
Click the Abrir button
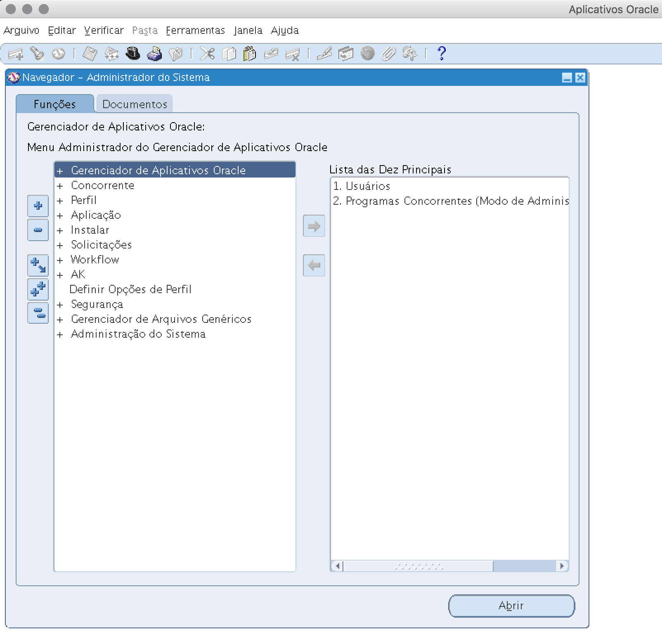(x=511, y=606)
